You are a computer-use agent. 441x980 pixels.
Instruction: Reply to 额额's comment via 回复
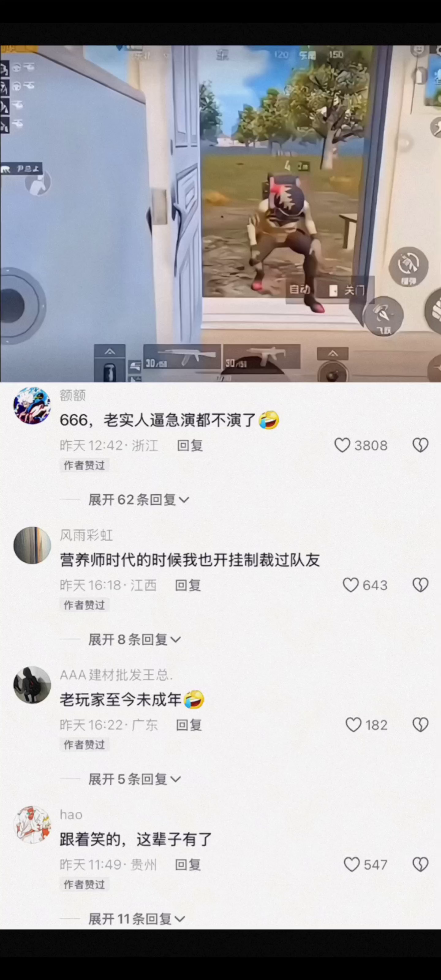190,446
